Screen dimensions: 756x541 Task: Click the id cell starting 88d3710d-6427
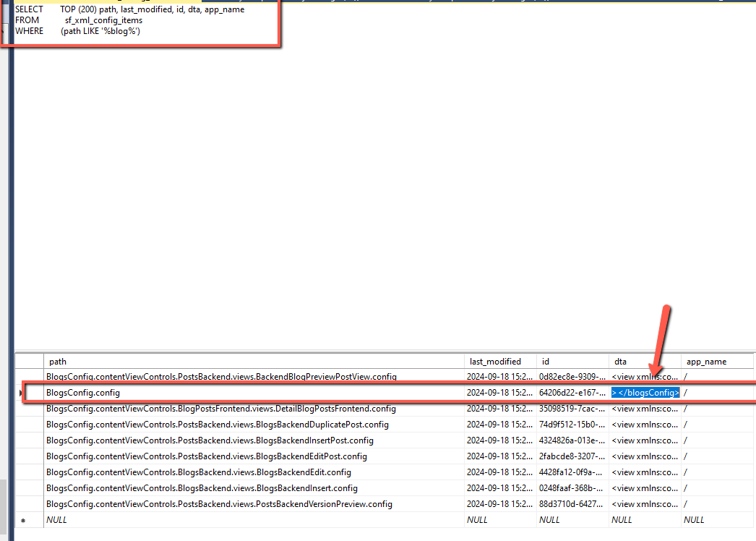[572, 504]
